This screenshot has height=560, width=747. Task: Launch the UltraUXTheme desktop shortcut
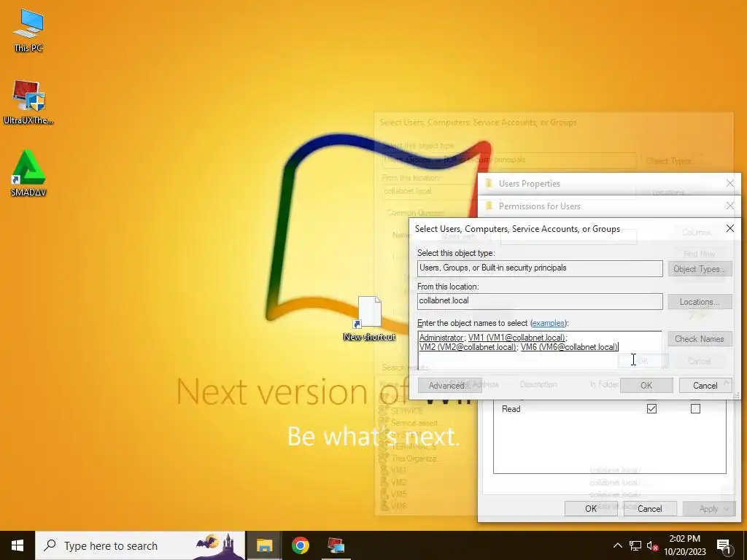(x=28, y=102)
